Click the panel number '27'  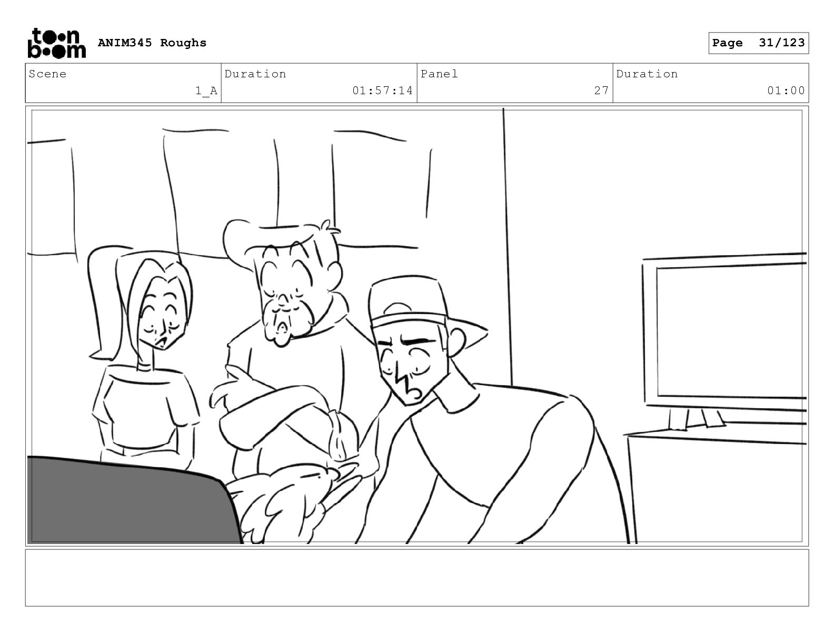601,90
